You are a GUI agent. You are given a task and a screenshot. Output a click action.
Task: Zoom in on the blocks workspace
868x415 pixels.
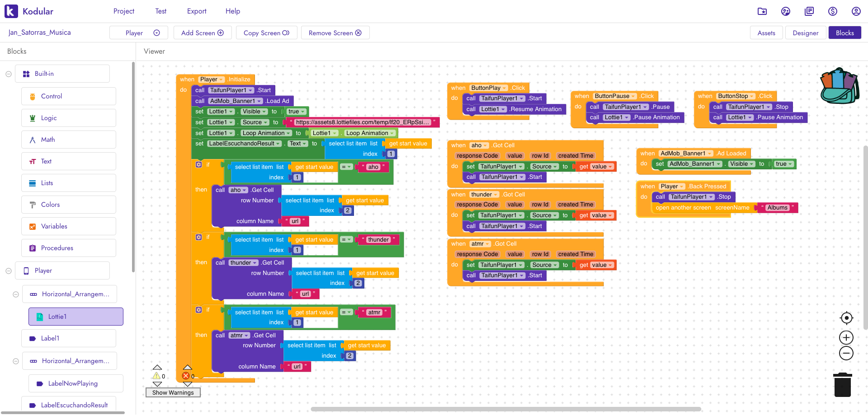pyautogui.click(x=846, y=338)
